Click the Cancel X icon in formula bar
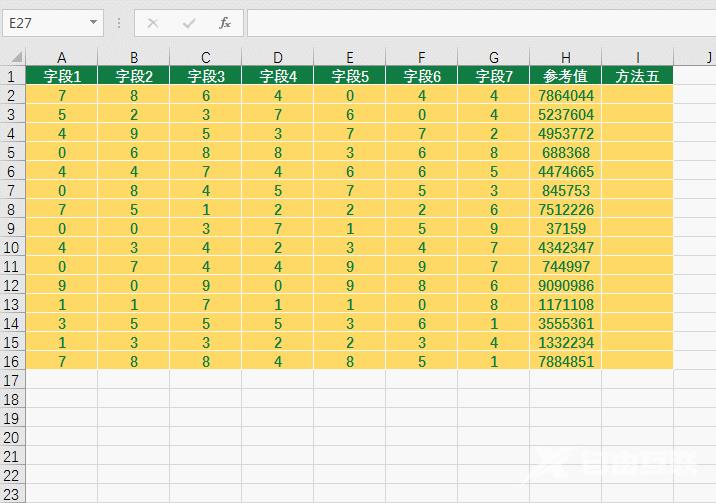 (153, 22)
